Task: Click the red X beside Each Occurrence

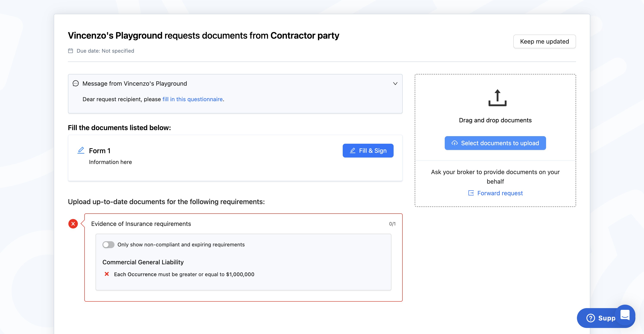Action: [107, 274]
